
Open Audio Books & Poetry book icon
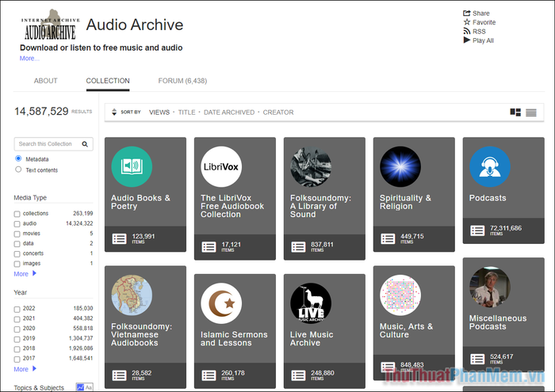coord(132,166)
